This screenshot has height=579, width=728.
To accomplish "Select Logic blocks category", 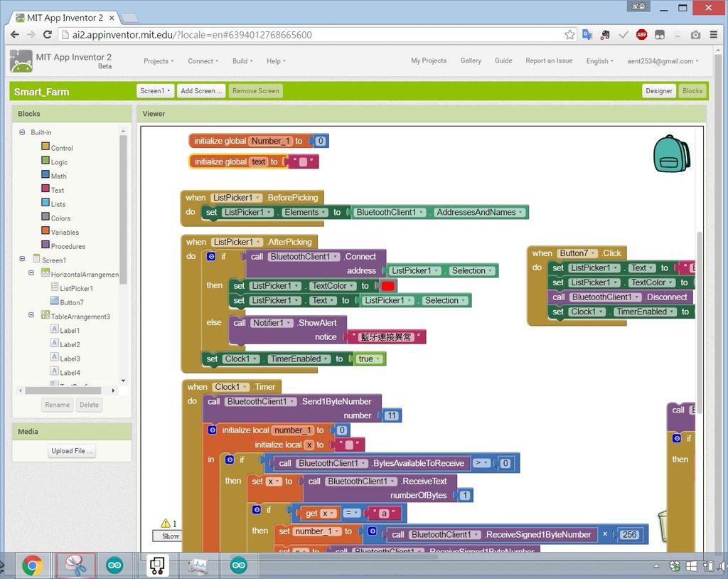I will pyautogui.click(x=59, y=161).
